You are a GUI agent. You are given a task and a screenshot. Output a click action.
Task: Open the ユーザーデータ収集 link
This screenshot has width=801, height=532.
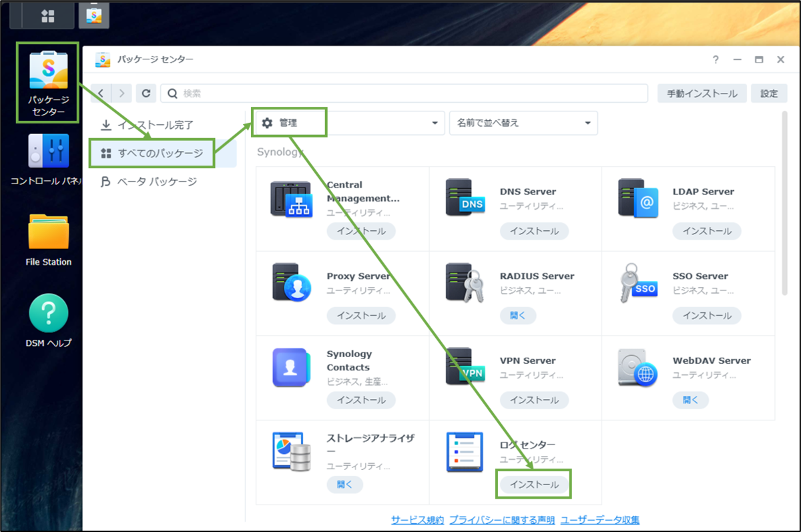tap(600, 520)
